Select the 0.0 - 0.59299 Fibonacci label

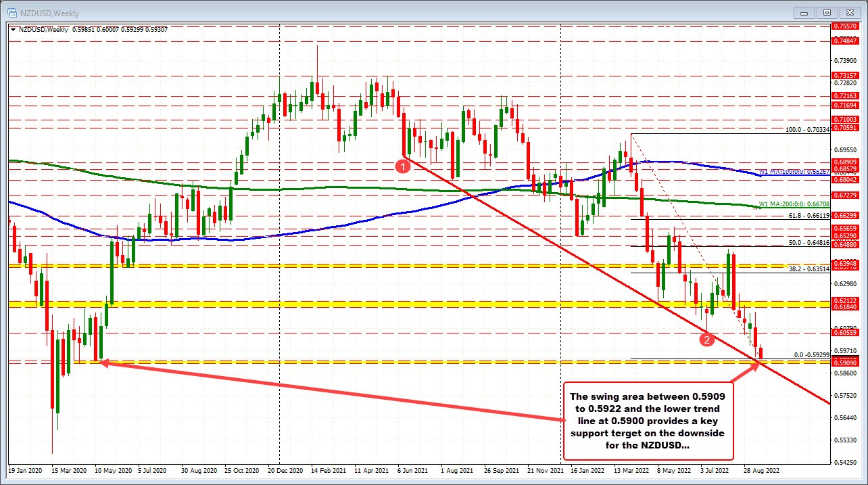coord(811,354)
